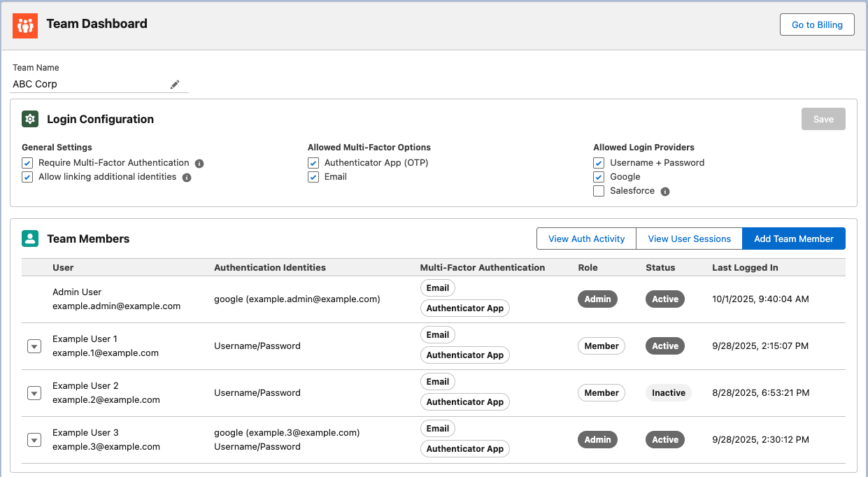Click the orange Team Dashboard logo icon
Image resolution: width=868 pixels, height=477 pixels.
pyautogui.click(x=25, y=26)
